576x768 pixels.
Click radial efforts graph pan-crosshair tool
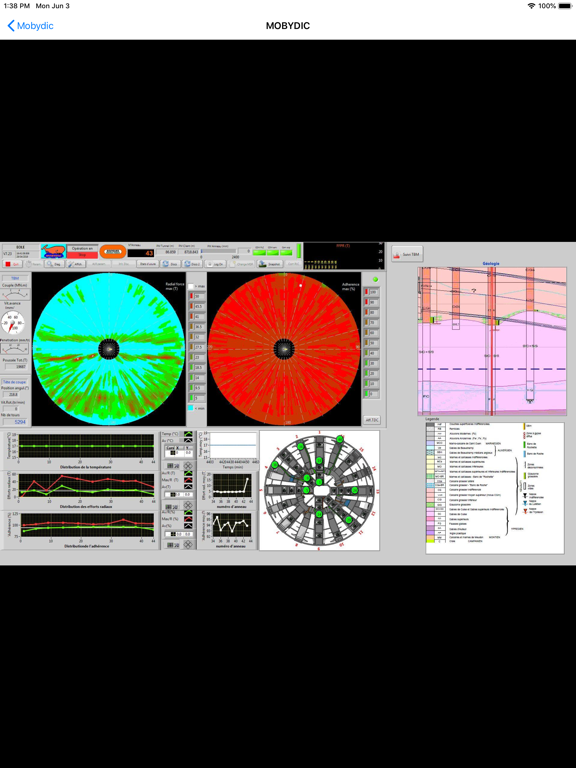[188, 505]
